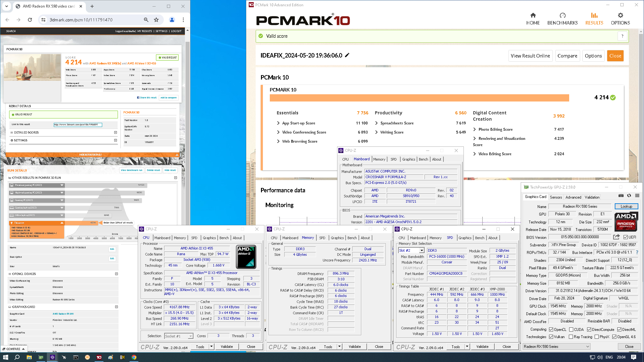Image resolution: width=644 pixels, height=362 pixels.
Task: Open taskbar Search icon
Action: point(17,357)
